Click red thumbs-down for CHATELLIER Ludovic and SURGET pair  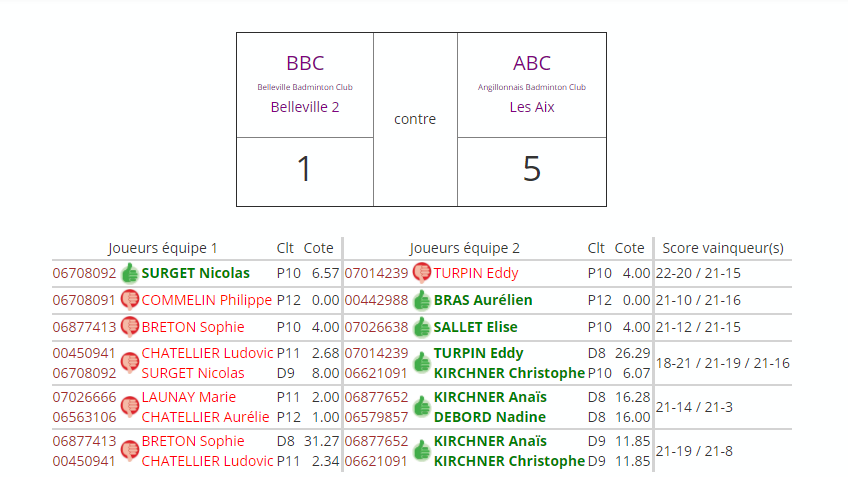130,362
